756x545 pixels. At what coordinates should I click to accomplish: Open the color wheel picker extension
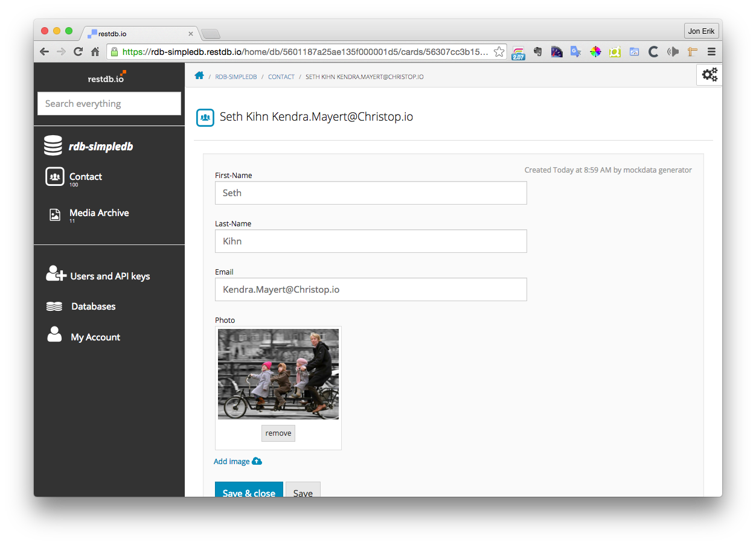coord(595,52)
